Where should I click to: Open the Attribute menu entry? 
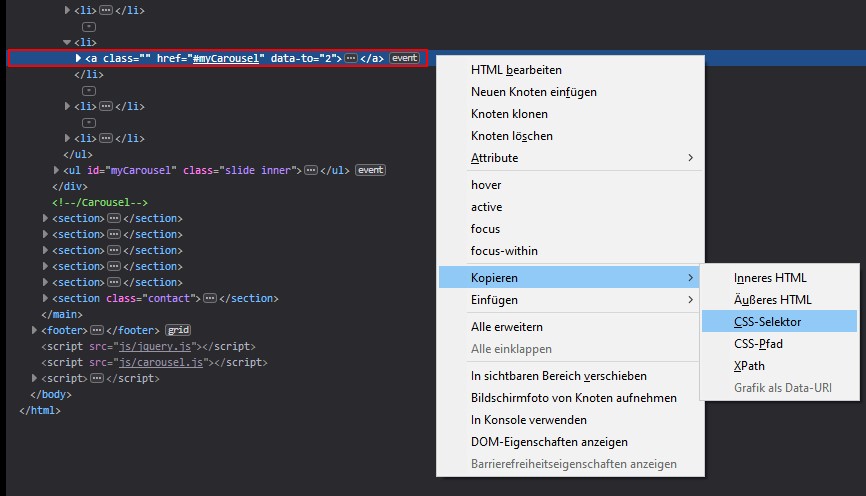[x=571, y=159]
